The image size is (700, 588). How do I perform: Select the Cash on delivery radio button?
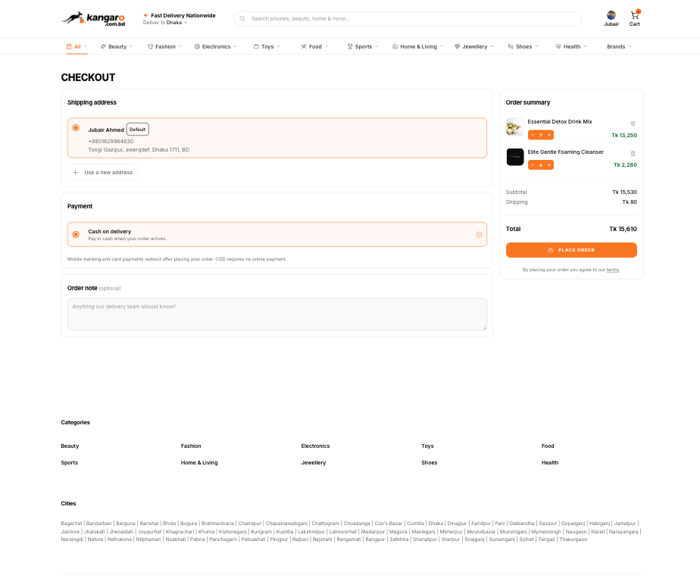[76, 234]
